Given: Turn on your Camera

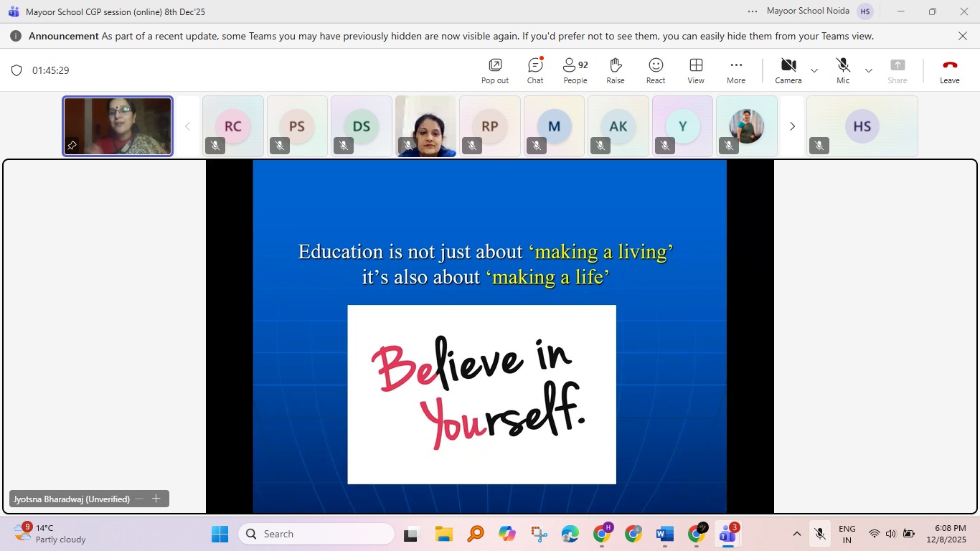Looking at the screenshot, I should (788, 70).
